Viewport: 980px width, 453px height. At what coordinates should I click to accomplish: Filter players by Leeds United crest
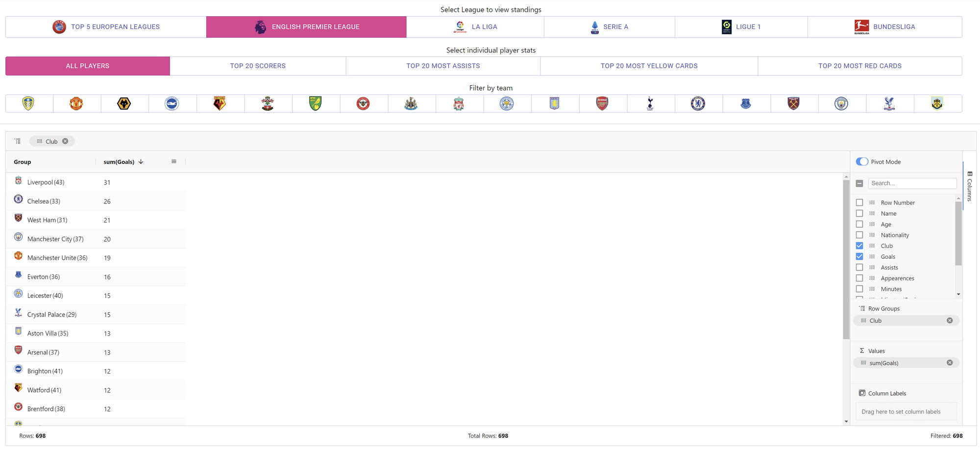pos(28,103)
